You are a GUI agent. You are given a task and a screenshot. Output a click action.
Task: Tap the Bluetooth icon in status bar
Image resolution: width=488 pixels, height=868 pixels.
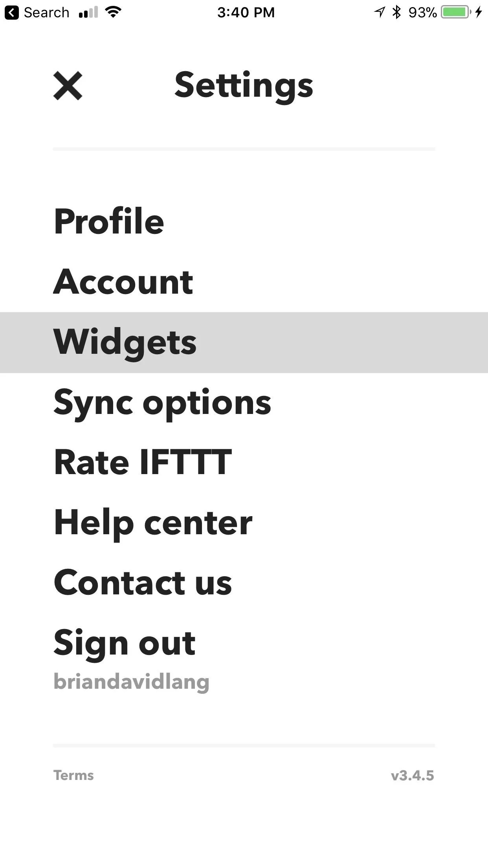coord(397,12)
